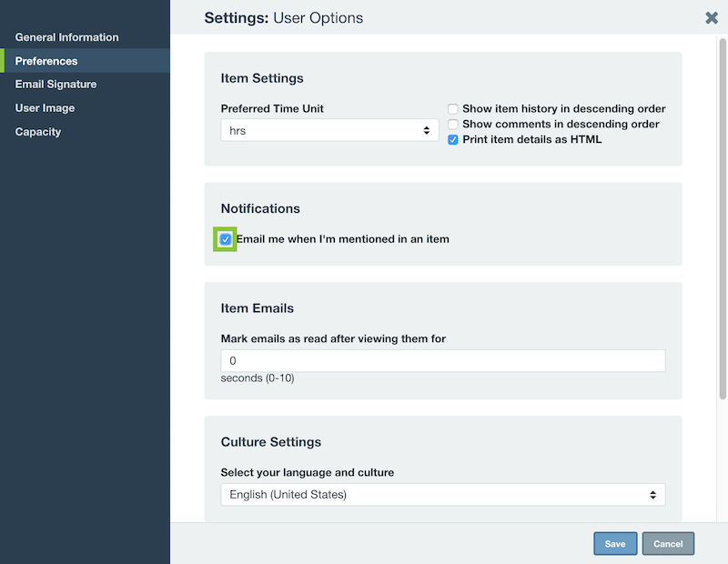Open the User Image section
728x564 pixels.
[x=45, y=107]
